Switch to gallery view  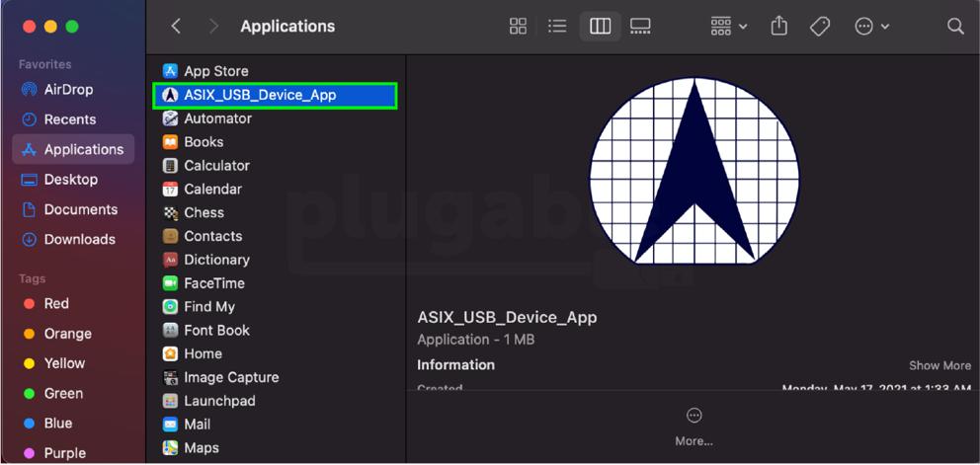point(640,27)
